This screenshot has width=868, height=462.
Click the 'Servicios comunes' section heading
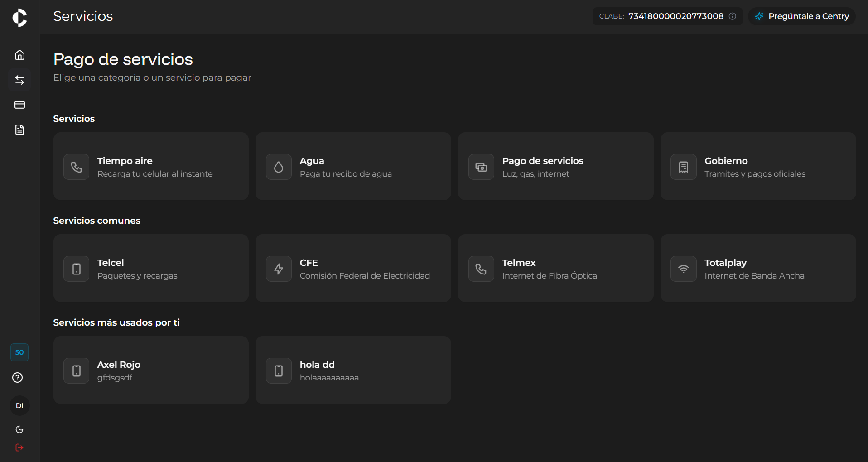point(97,221)
